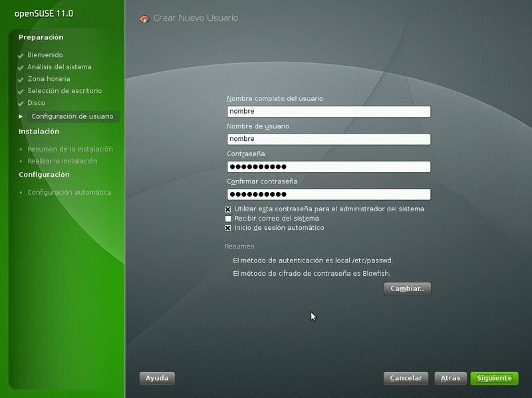Select Análisis del sistema step
Image resolution: width=532 pixels, height=398 pixels.
(x=59, y=67)
